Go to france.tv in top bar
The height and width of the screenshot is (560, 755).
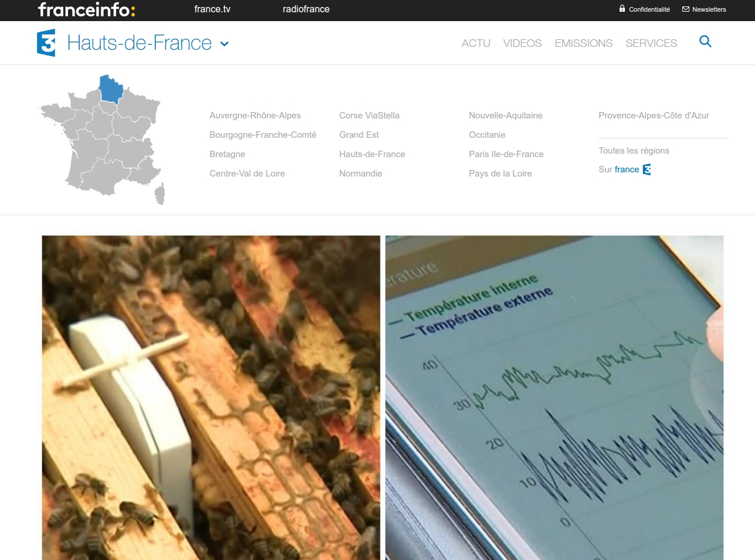pos(212,9)
